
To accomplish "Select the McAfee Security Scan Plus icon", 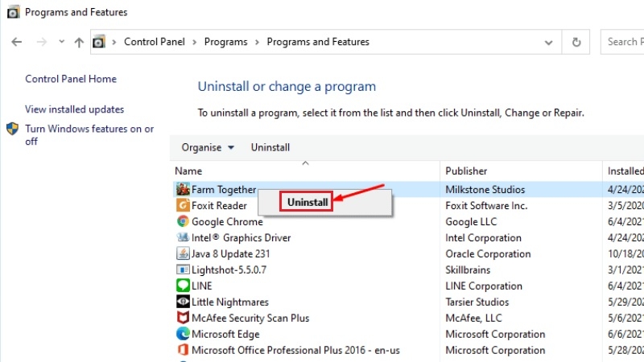I will 183,318.
